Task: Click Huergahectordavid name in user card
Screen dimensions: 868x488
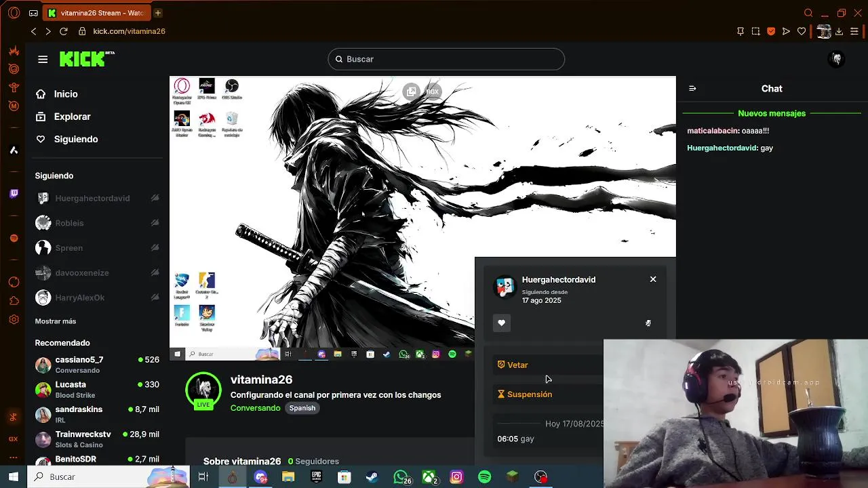Action: click(x=559, y=279)
